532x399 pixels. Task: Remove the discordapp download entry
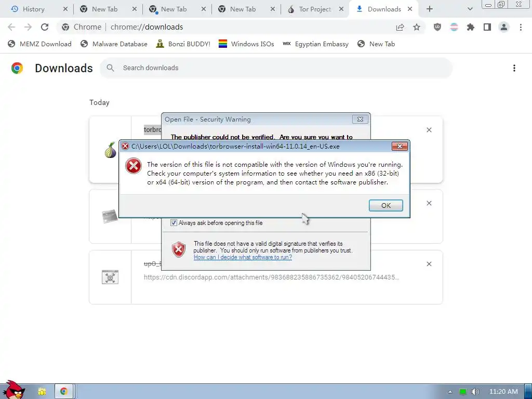pos(429,264)
